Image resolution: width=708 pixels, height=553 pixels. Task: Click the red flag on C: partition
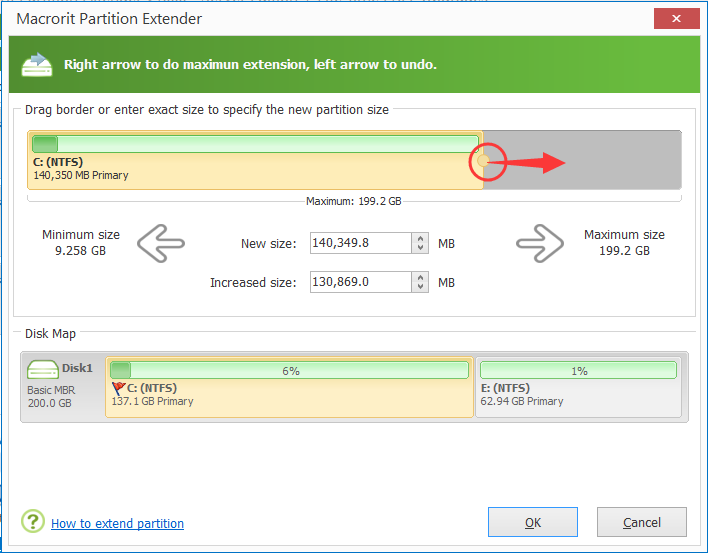[118, 388]
